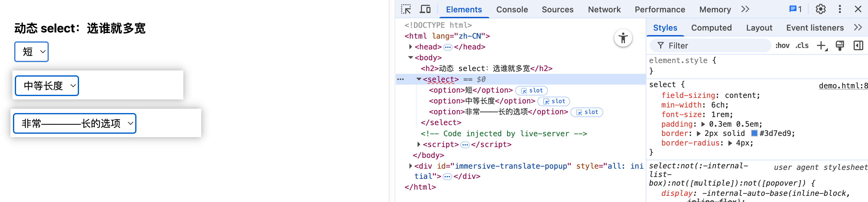This screenshot has height=202, width=868.
Task: Collapse the select element node
Action: [419, 79]
